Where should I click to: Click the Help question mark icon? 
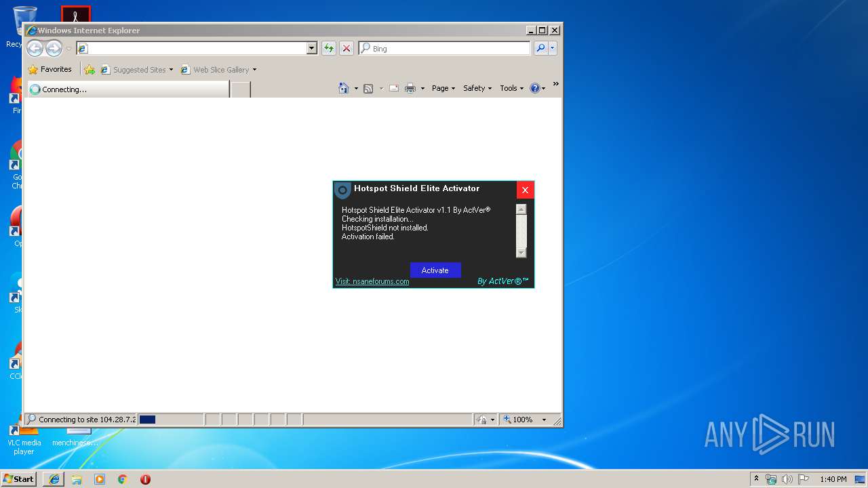click(534, 88)
